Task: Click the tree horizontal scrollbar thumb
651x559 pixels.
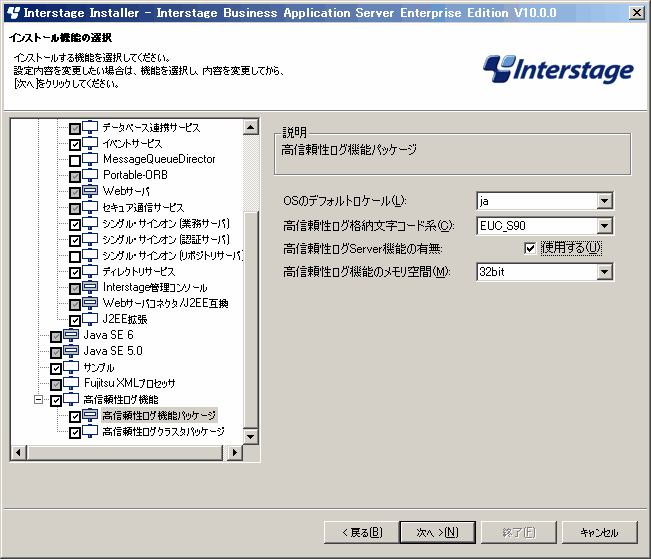Action: (125, 452)
